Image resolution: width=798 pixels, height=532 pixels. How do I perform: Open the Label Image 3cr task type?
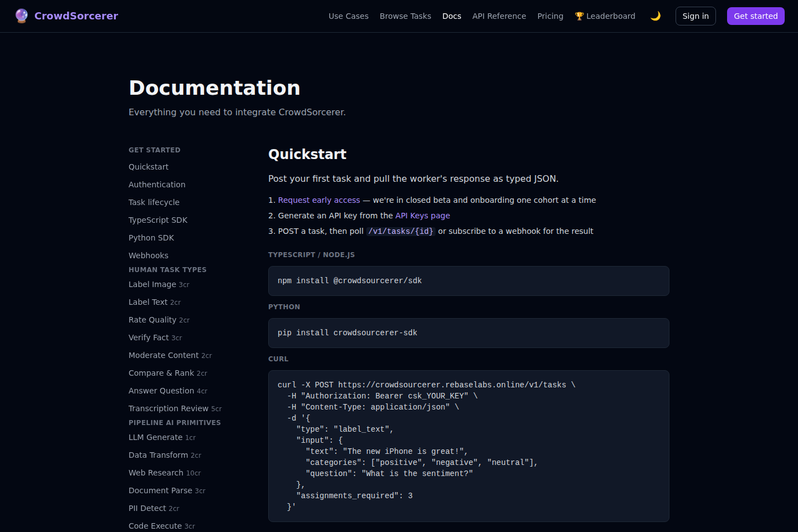click(159, 284)
